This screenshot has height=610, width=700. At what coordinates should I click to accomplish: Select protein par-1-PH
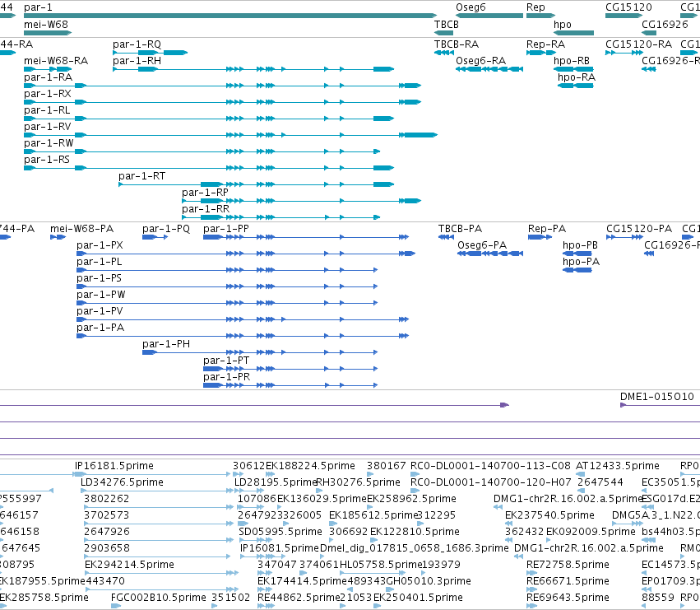(x=260, y=352)
